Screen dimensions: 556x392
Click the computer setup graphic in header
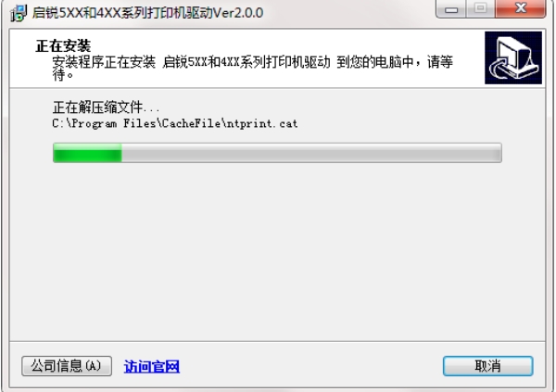coord(513,57)
